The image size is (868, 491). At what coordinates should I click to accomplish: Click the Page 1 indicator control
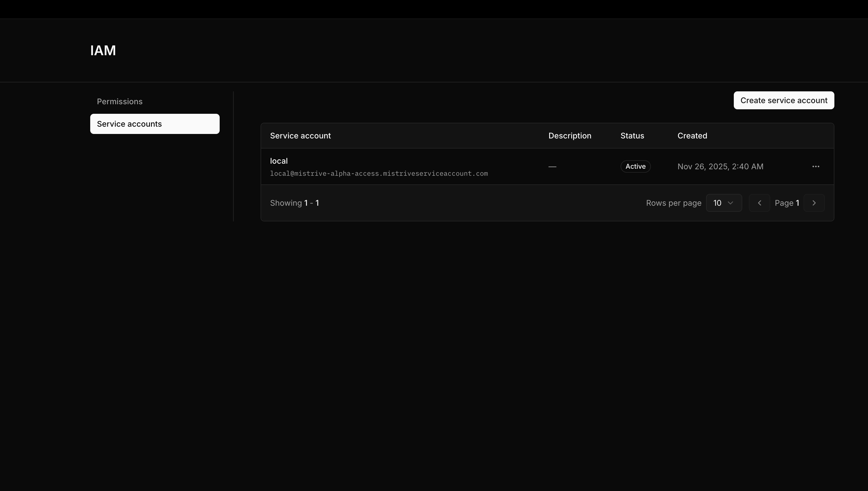(787, 203)
